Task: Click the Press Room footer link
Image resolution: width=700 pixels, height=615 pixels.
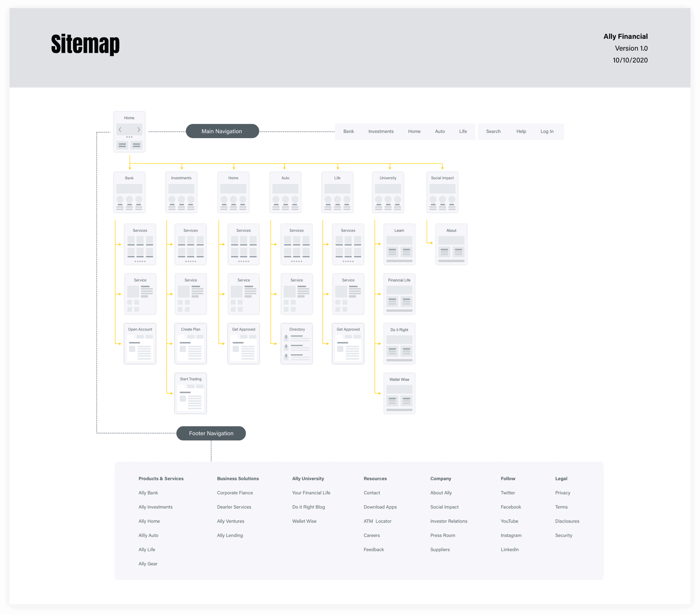Action: tap(443, 535)
